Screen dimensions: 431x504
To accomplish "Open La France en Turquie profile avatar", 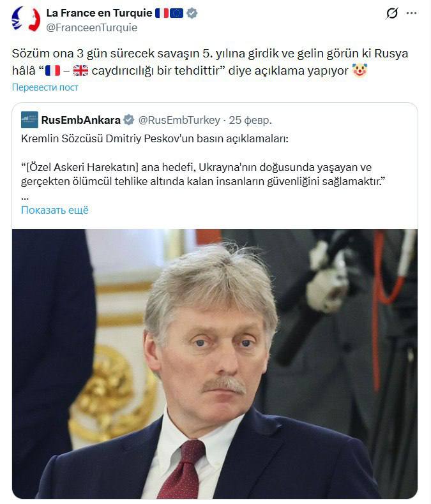I will click(26, 19).
